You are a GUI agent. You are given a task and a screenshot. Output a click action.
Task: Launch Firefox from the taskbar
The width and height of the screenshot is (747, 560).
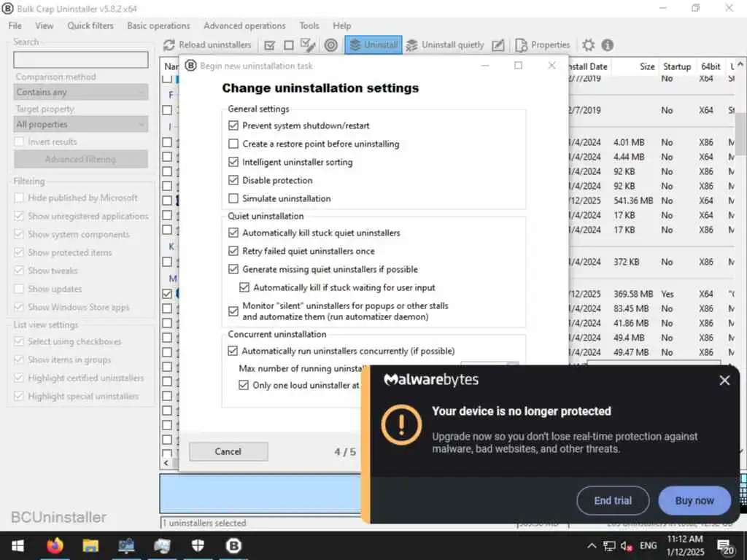tap(55, 545)
